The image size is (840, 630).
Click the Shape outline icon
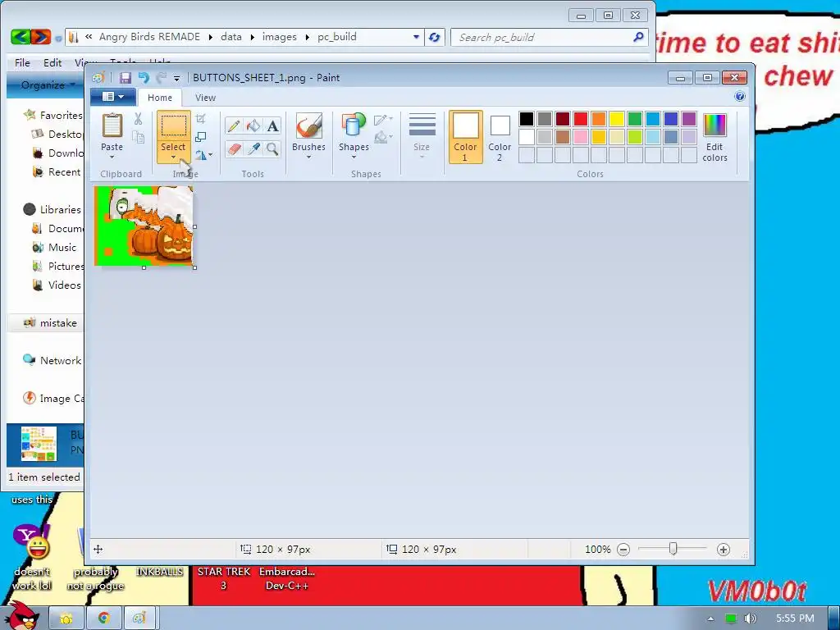coord(382,119)
